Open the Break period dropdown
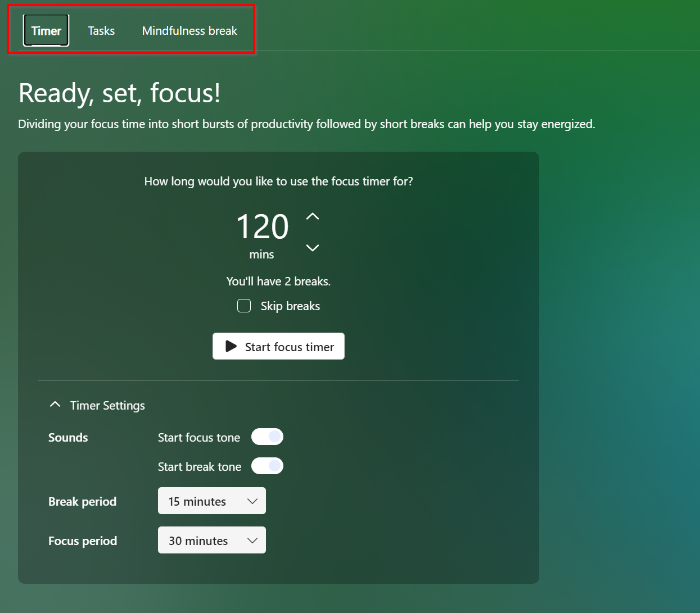This screenshot has height=613, width=700. point(211,501)
